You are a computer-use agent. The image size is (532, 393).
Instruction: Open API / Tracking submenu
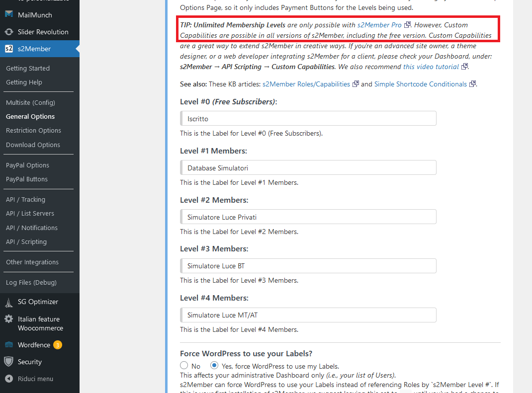coord(25,199)
